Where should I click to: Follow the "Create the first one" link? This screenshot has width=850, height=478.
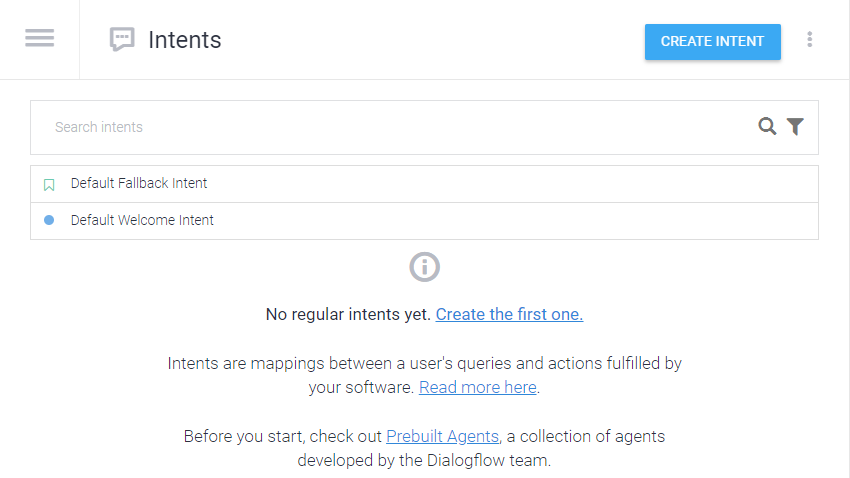point(509,314)
